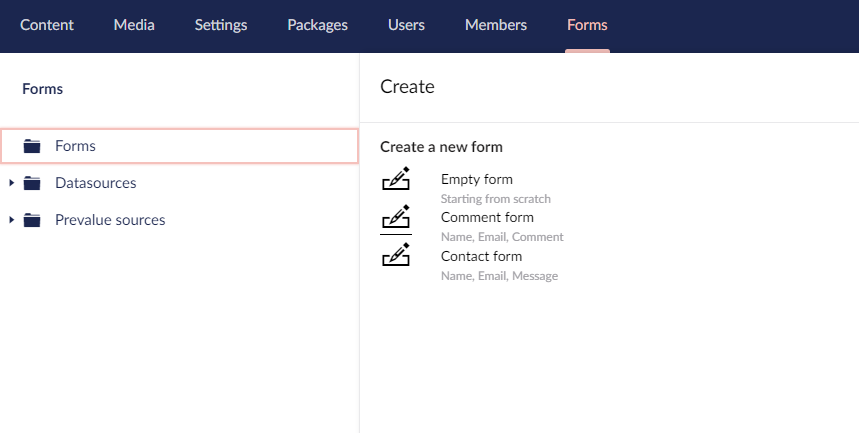Viewport: 859px width, 433px height.
Task: Go to the Settings section
Action: [x=221, y=25]
